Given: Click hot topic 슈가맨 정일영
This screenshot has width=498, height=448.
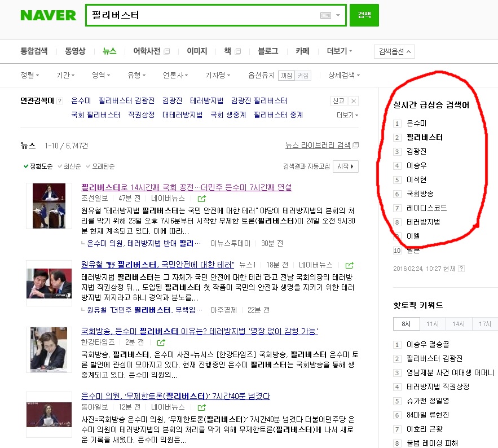Looking at the screenshot, I should (x=428, y=401).
